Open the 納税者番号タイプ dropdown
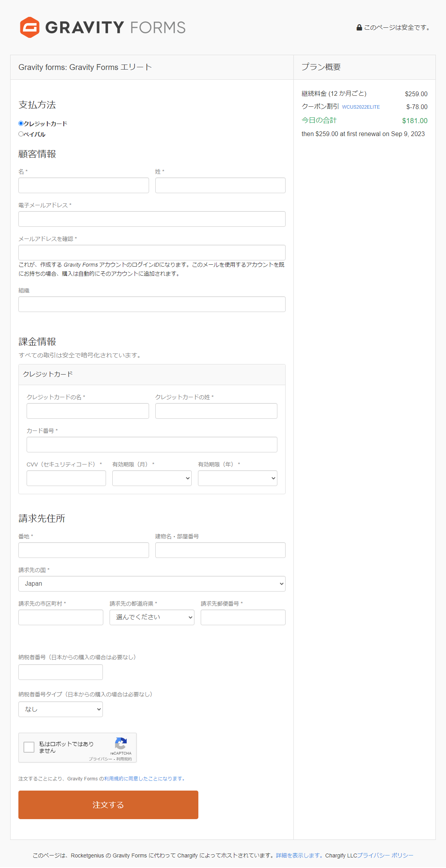This screenshot has height=868, width=446. point(61,709)
